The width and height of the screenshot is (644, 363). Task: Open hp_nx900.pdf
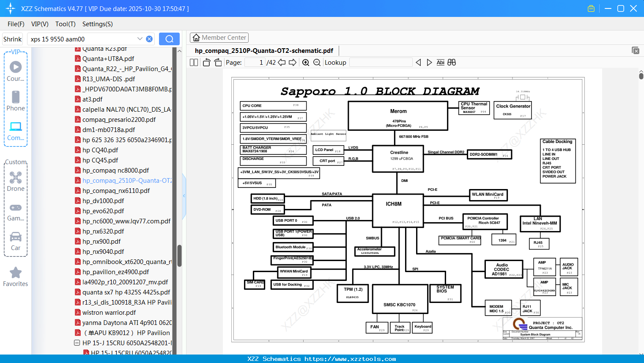(101, 242)
